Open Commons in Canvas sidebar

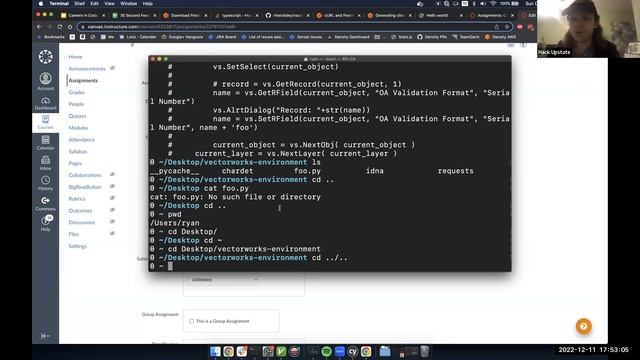(45, 203)
